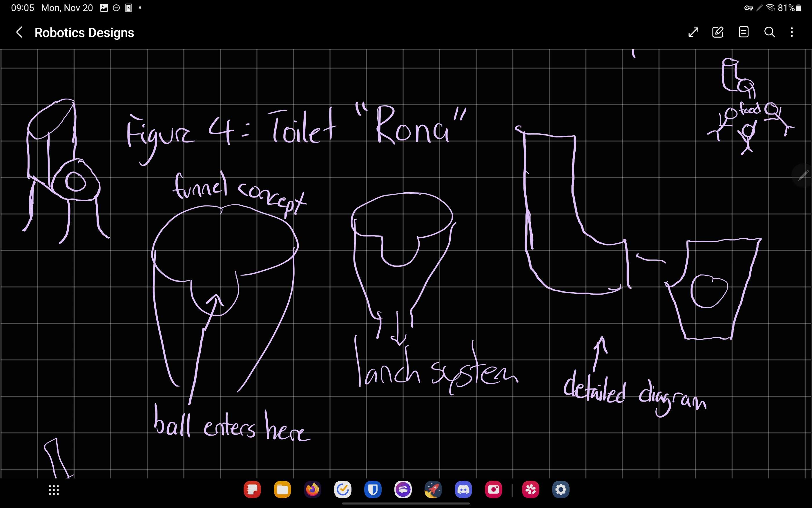Open the red camera app
The height and width of the screenshot is (508, 812).
494,490
